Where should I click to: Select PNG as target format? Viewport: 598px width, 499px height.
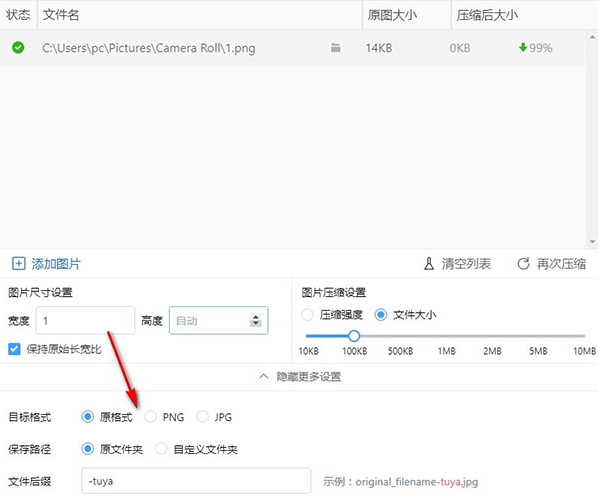point(150,417)
